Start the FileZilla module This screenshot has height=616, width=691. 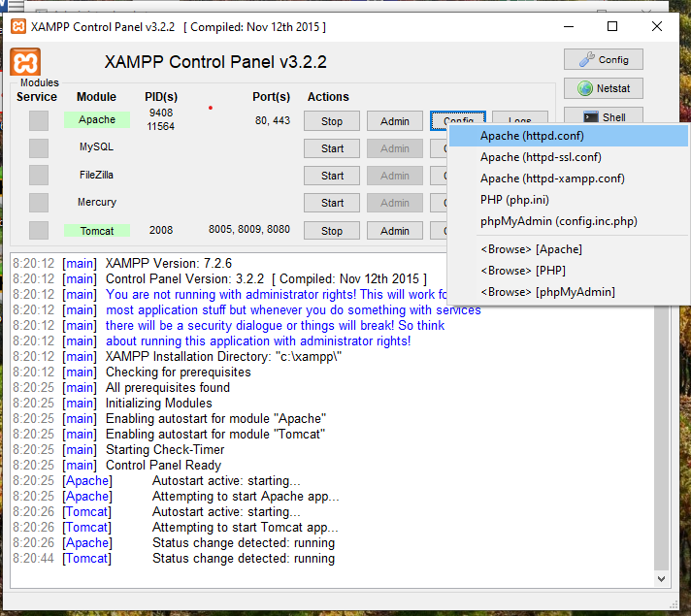click(x=332, y=176)
